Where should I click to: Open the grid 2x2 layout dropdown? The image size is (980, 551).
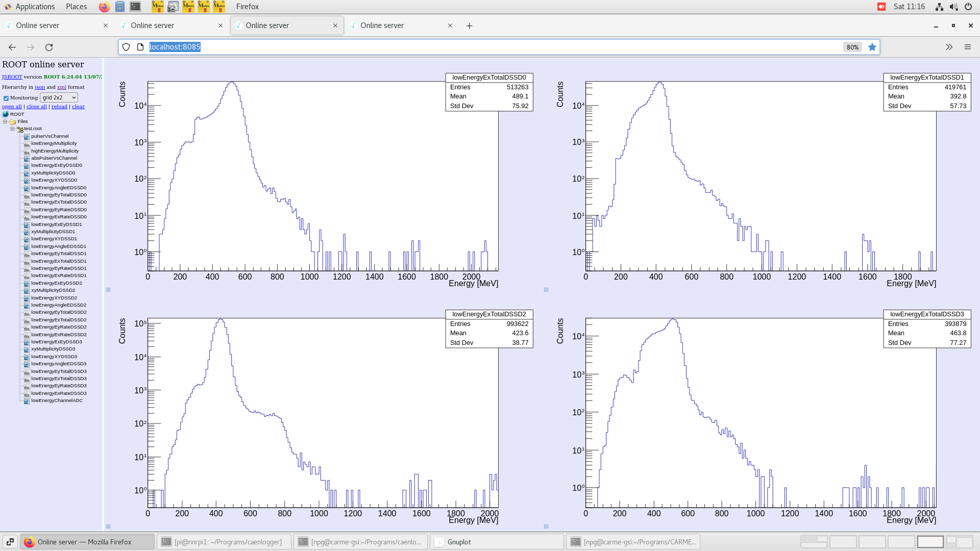point(59,97)
